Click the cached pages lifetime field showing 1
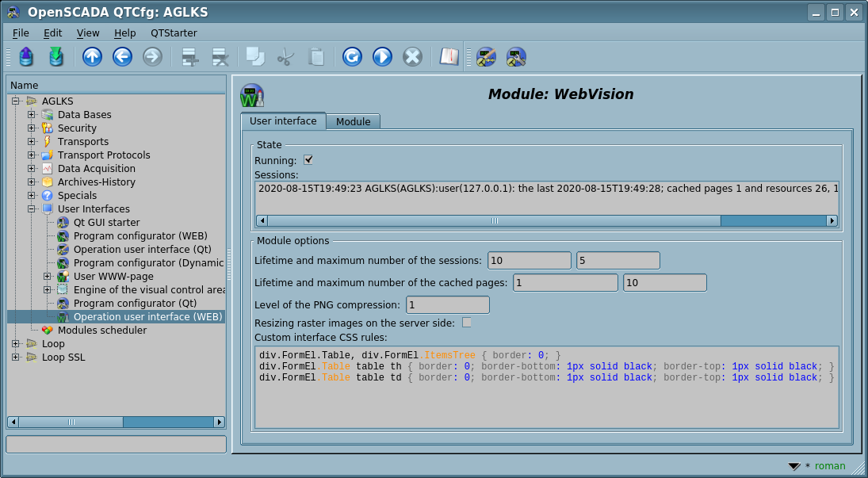The image size is (868, 478). [565, 282]
